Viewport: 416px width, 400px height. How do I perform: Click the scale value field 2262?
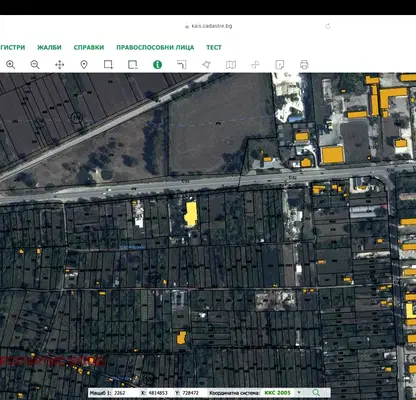point(125,393)
